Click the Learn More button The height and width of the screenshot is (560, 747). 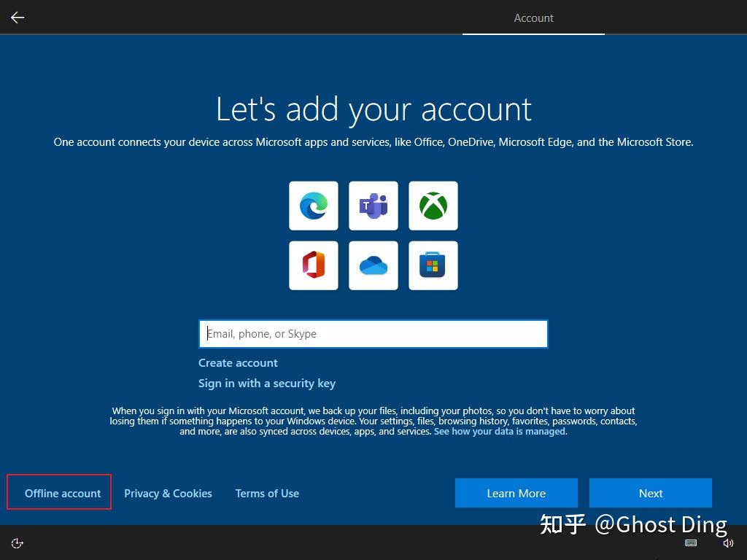[516, 493]
